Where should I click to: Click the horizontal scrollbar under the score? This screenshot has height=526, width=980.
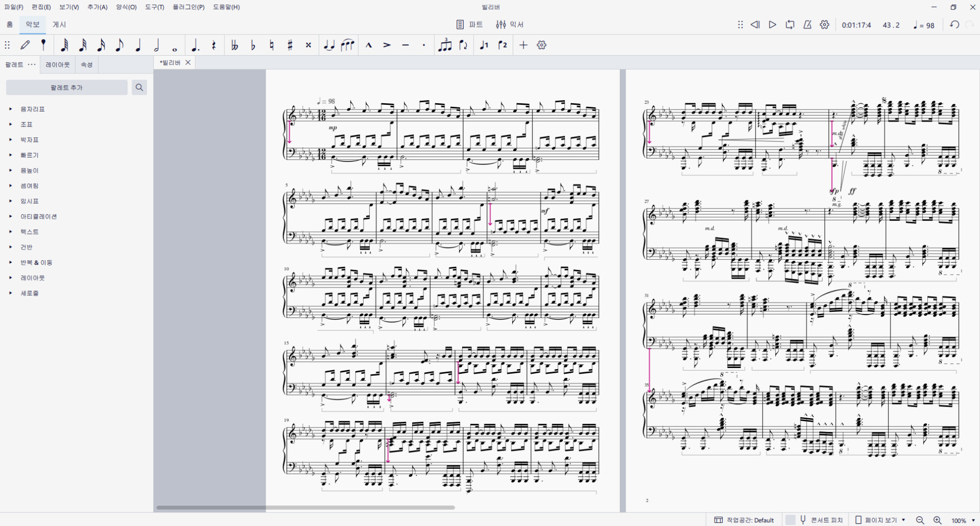point(305,508)
